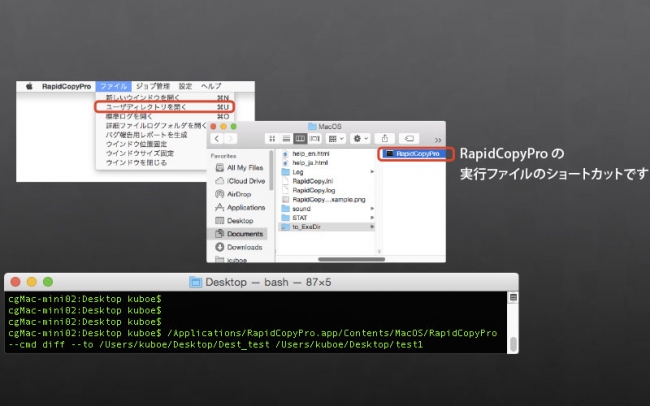650x406 pixels.
Task: Close the Terminal window
Action: (x=15, y=282)
